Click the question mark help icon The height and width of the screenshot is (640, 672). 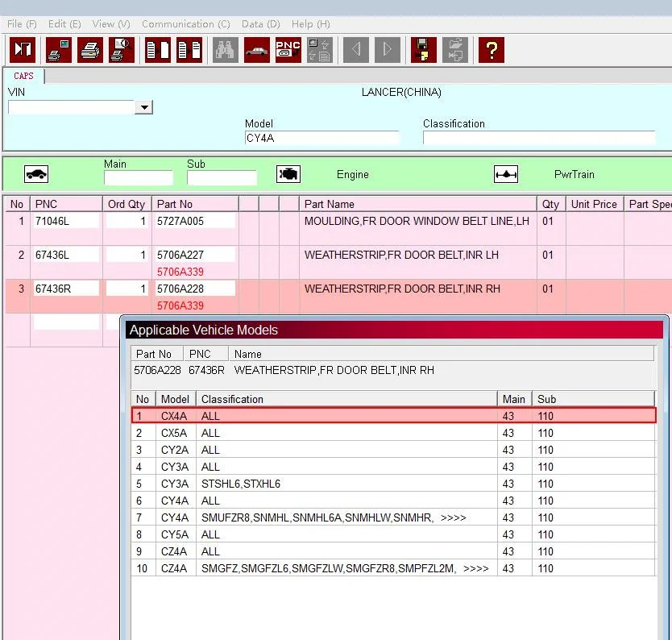pyautogui.click(x=491, y=50)
